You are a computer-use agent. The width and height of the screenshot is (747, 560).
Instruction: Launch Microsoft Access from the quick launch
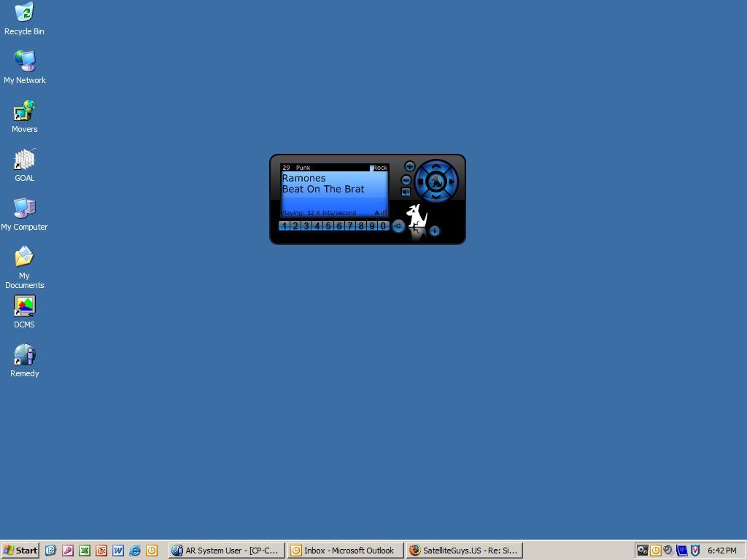[x=68, y=551]
